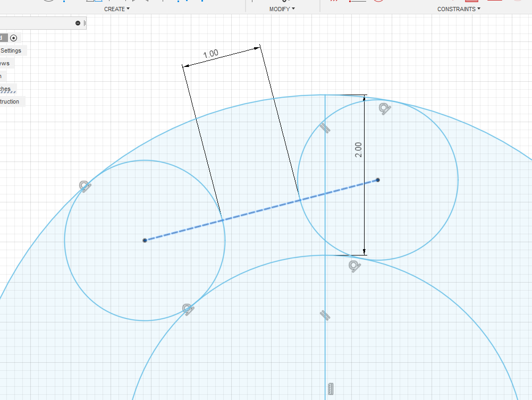The image size is (532, 400).
Task: Select the 2.00 vertical dimension label
Action: 357,150
